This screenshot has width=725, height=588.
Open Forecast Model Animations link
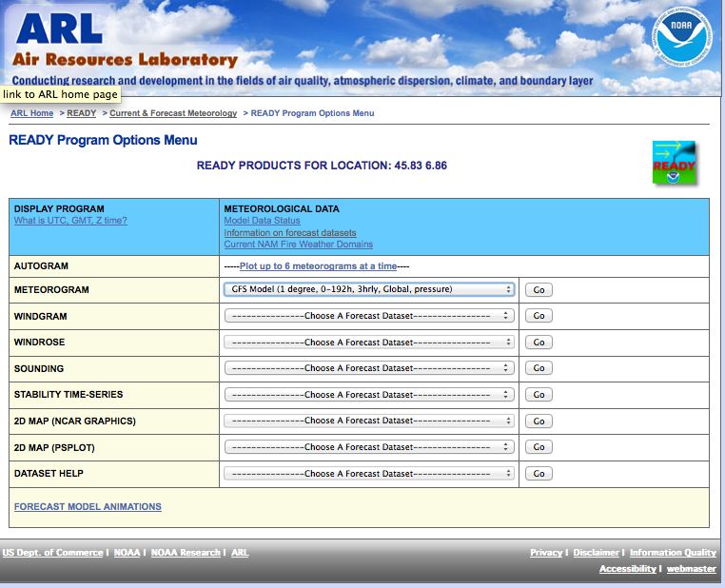pyautogui.click(x=88, y=507)
